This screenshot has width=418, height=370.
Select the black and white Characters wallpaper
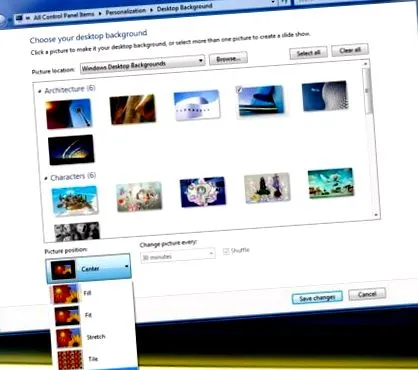[77, 232]
